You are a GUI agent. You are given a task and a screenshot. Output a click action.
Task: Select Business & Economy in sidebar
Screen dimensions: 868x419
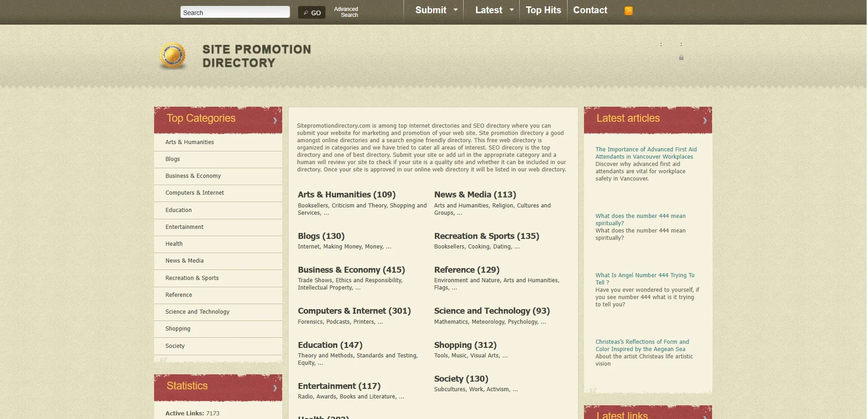(x=193, y=176)
